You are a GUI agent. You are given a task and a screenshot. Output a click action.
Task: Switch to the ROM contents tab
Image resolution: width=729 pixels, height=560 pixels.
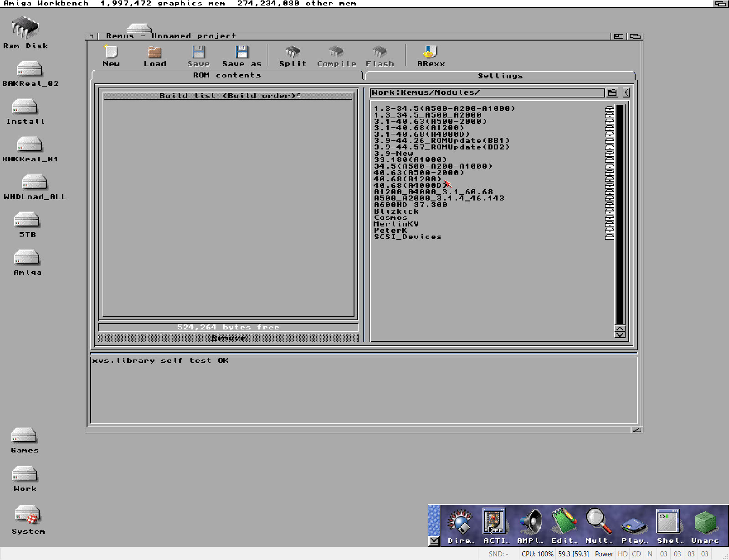click(227, 75)
